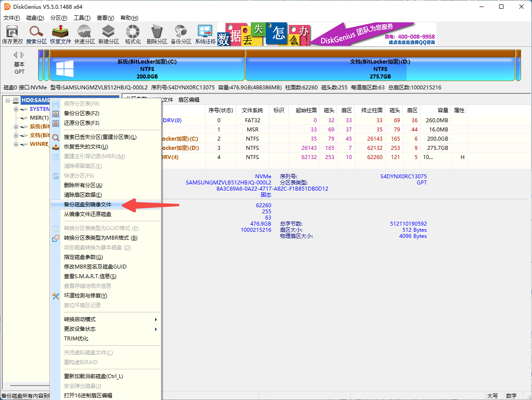Screen dimensions: 532x400
Task: Open the 更改设备状态 submenu arrow
Action: (156, 329)
